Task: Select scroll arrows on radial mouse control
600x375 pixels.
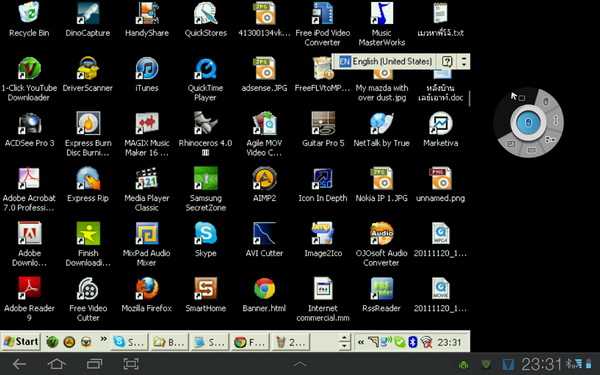Action: 556,120
